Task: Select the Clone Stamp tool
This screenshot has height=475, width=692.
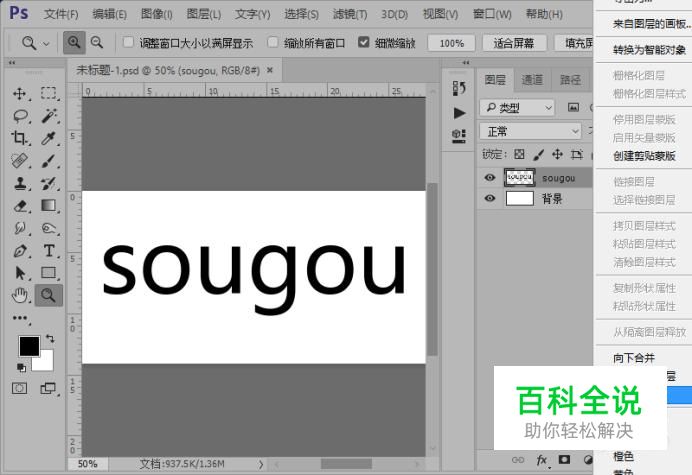Action: [19, 183]
